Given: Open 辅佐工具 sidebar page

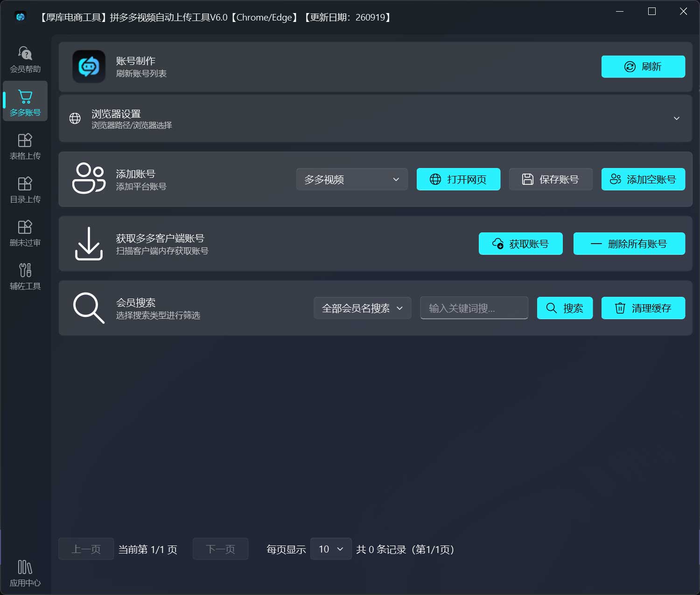Looking at the screenshot, I should coord(25,277).
